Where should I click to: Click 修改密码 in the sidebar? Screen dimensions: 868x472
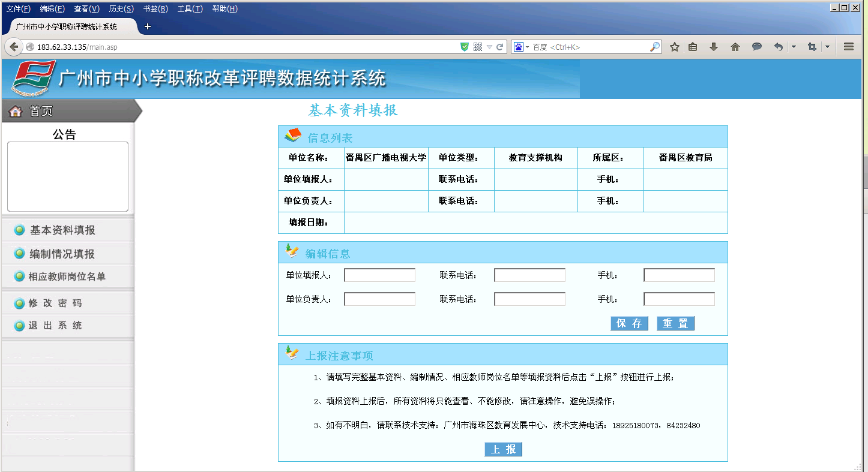[55, 303]
